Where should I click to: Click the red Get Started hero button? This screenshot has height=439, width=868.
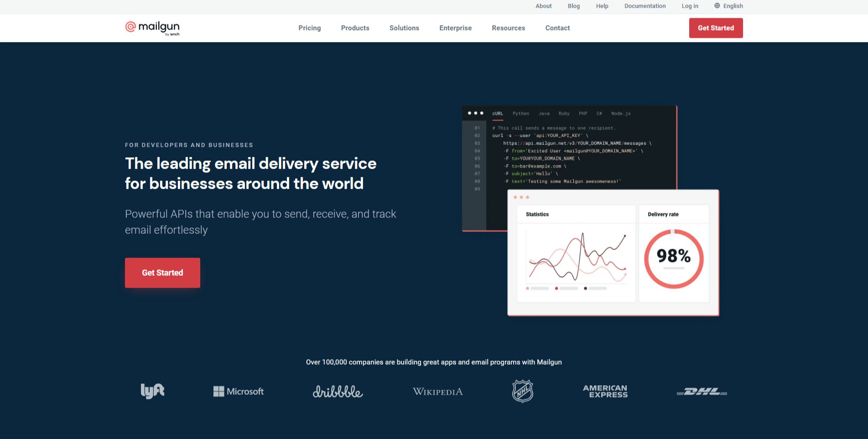tap(162, 273)
